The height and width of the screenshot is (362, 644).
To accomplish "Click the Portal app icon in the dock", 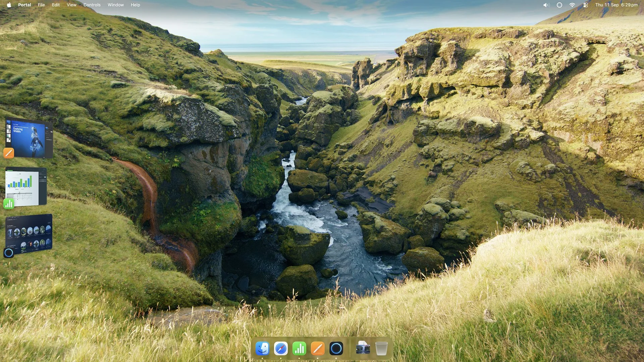I will pyautogui.click(x=336, y=349).
